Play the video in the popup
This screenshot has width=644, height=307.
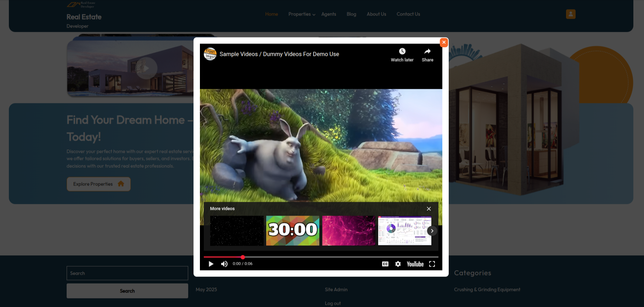pyautogui.click(x=211, y=264)
